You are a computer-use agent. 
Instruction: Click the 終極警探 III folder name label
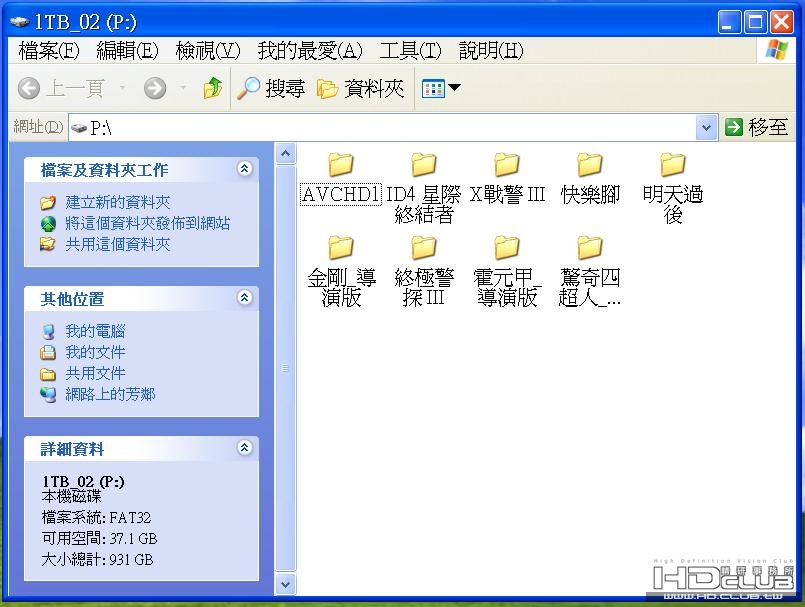[424, 288]
